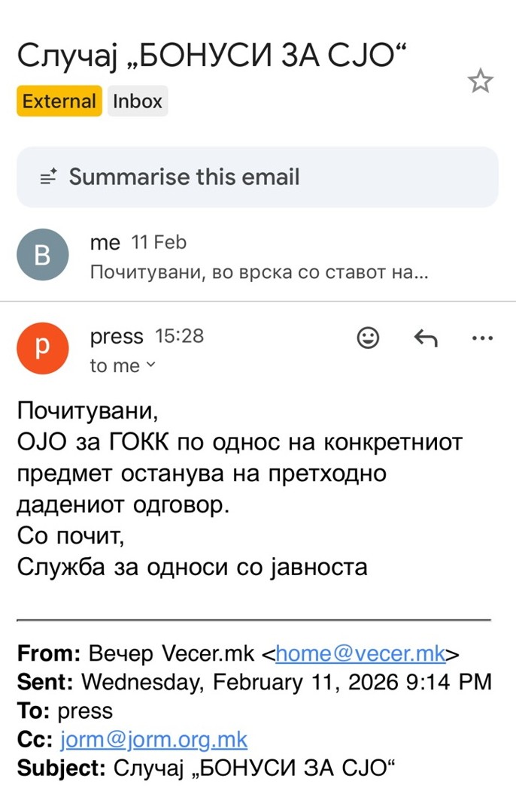Screen dimensions: 516x812
Task: Click the orange "p" sender avatar
Action: tap(43, 348)
